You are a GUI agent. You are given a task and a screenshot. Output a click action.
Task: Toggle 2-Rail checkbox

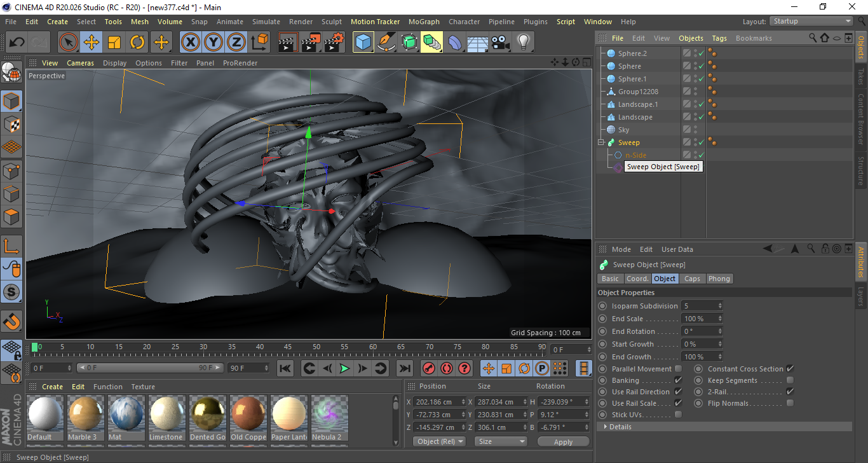pyautogui.click(x=790, y=392)
